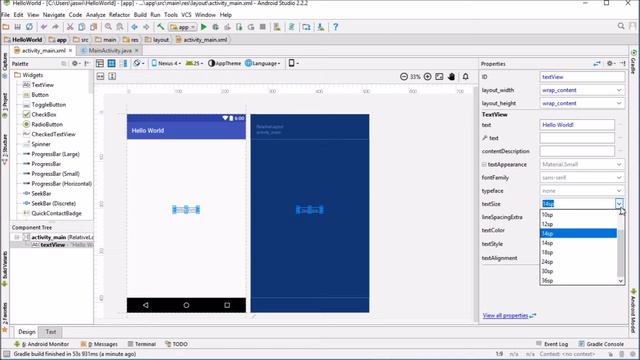640x360 pixels.
Task: Expand the layout_width dropdown
Action: (x=619, y=90)
